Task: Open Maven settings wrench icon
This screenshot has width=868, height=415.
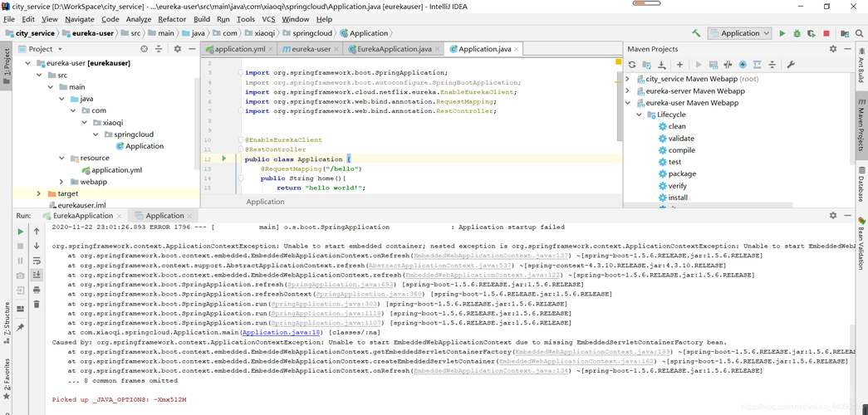Action: coord(791,64)
